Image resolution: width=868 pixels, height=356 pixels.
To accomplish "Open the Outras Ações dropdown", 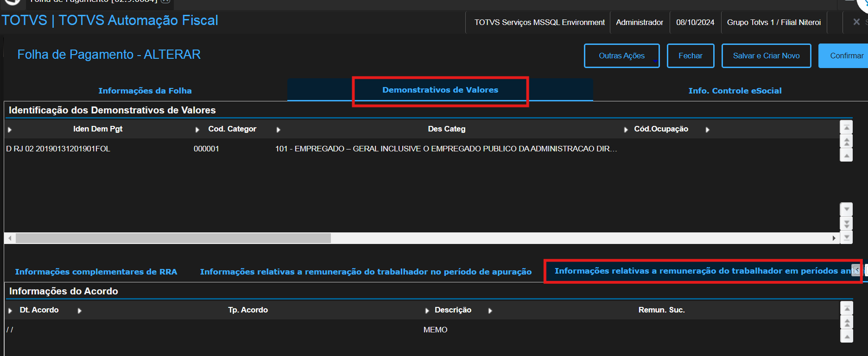I will (x=621, y=56).
